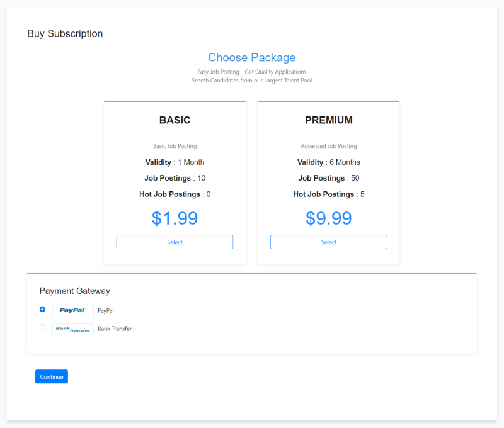Click the Bank Transfer text label
This screenshot has width=504, height=428.
coord(115,329)
